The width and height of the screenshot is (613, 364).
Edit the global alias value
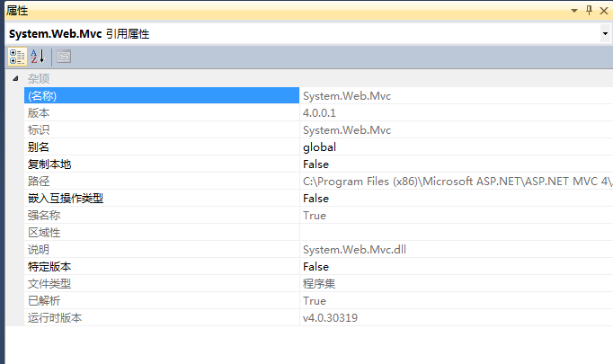pyautogui.click(x=319, y=147)
